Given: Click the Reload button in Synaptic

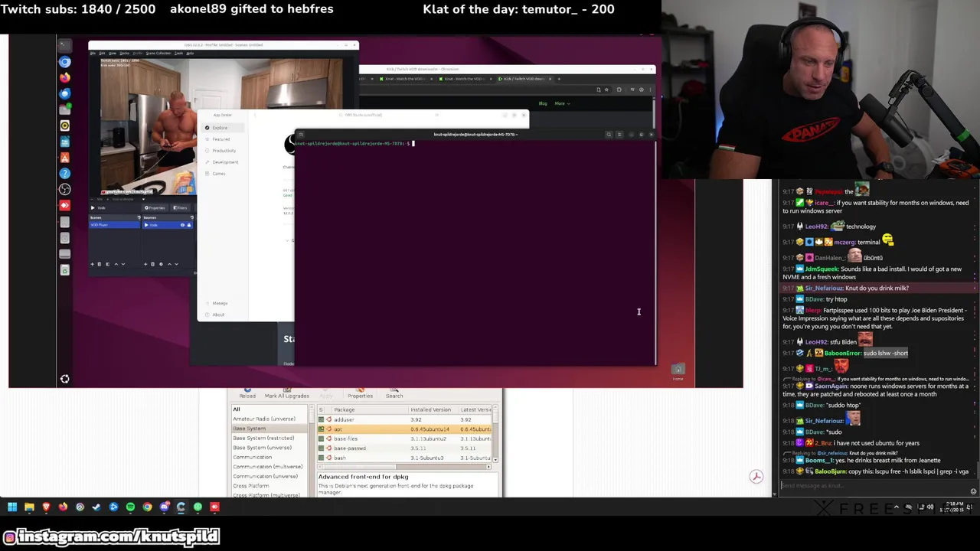Looking at the screenshot, I should coord(247,393).
